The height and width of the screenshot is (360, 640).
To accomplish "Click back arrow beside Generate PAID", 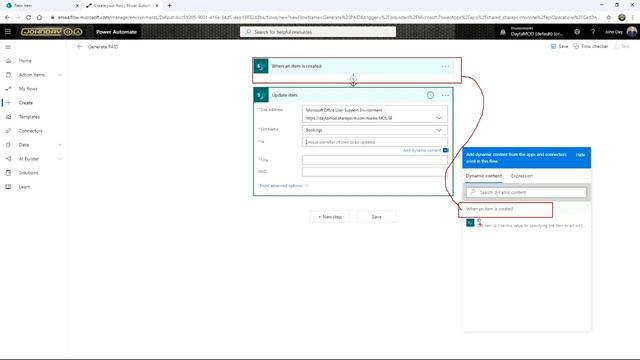I will tap(80, 47).
